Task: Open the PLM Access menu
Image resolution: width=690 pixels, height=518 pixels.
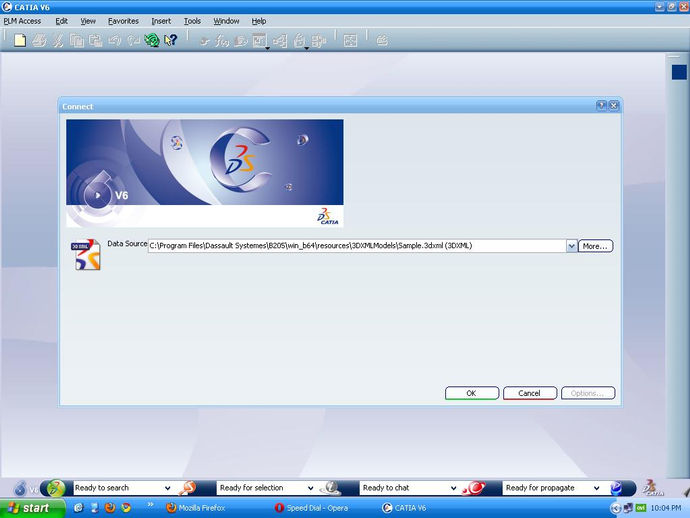Action: coord(22,21)
